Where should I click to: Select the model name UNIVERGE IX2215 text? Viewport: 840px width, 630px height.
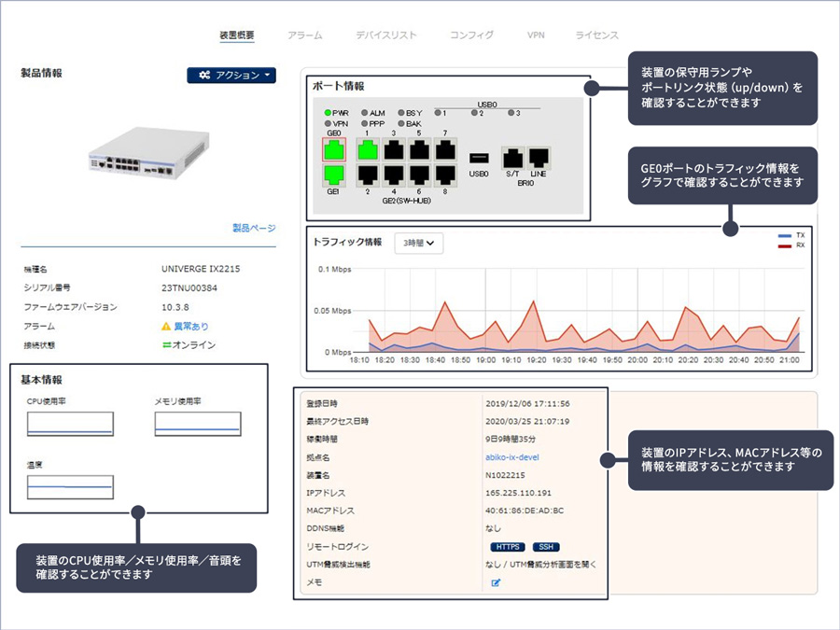(x=201, y=269)
